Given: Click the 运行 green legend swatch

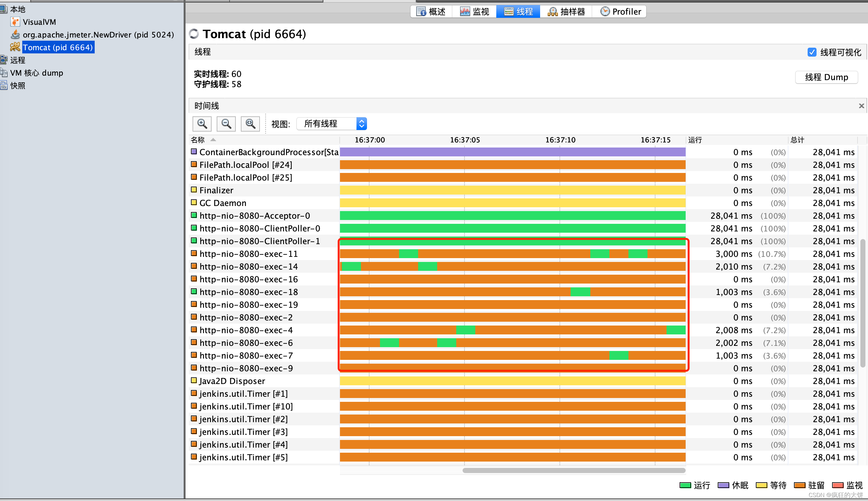Looking at the screenshot, I should (685, 485).
